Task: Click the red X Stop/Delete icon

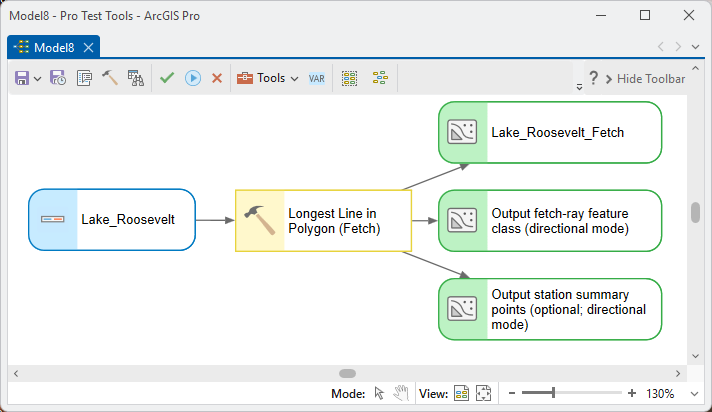Action: pyautogui.click(x=217, y=78)
